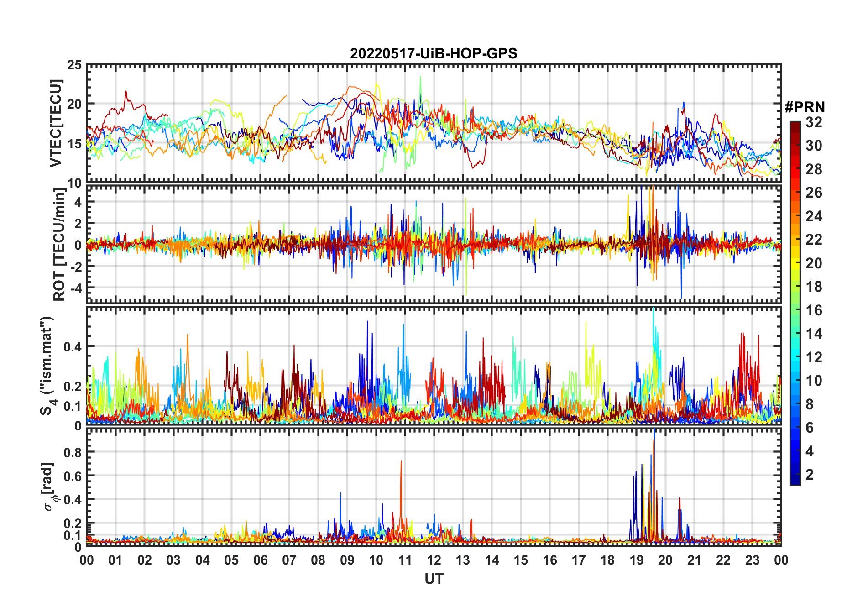Select the 06 tick on the UT axis

(x=260, y=560)
